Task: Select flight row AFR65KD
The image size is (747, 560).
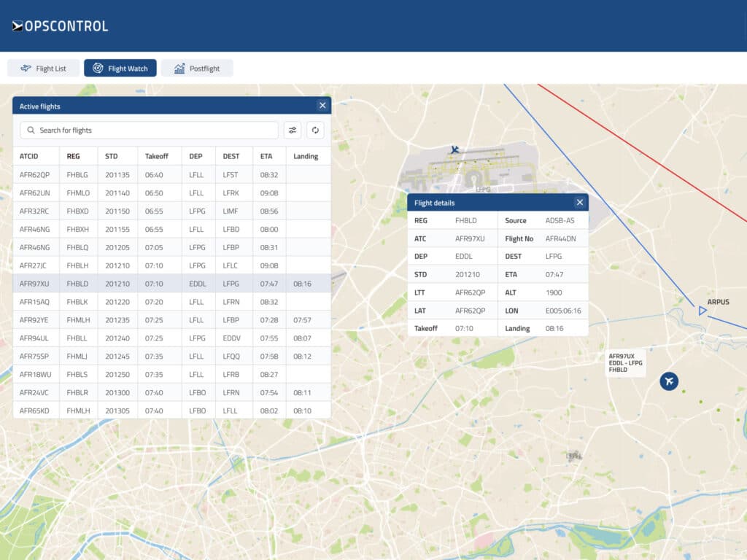Action: tap(172, 411)
